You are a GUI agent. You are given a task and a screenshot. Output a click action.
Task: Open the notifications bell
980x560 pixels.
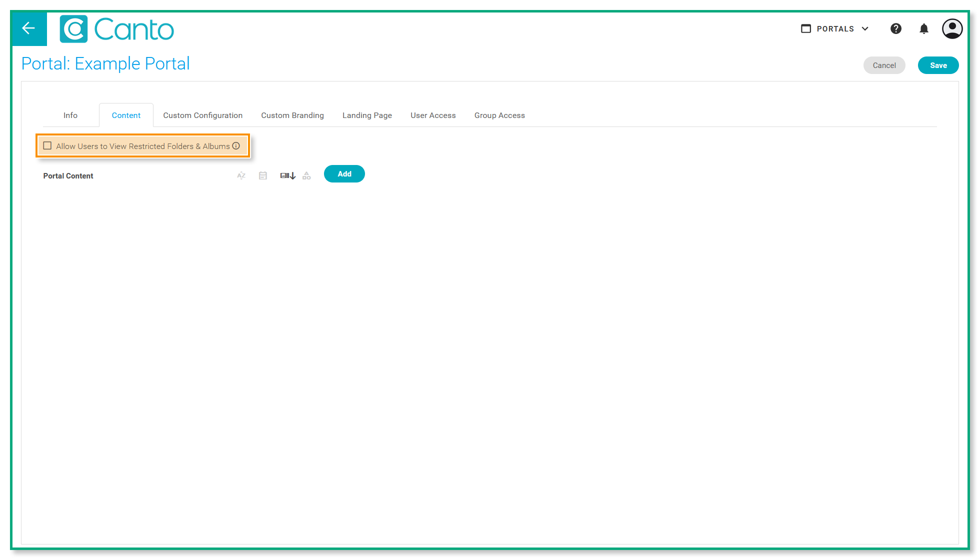click(924, 28)
